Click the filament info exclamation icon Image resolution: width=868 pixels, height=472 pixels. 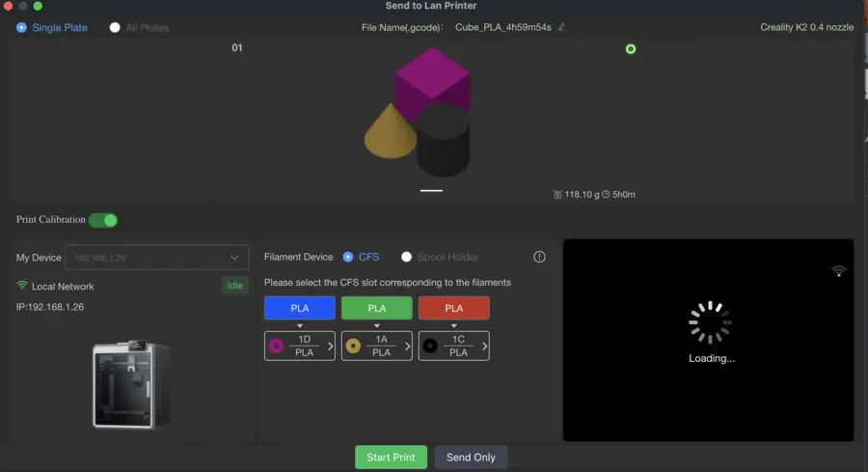539,257
